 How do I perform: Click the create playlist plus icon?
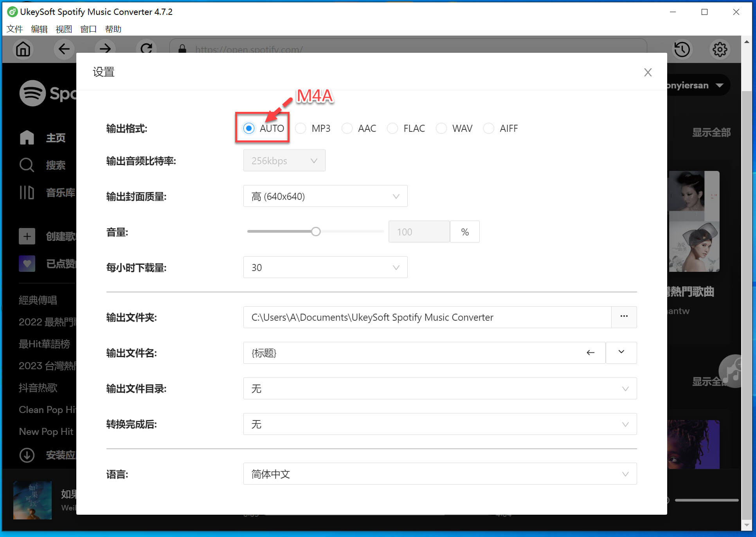point(27,236)
